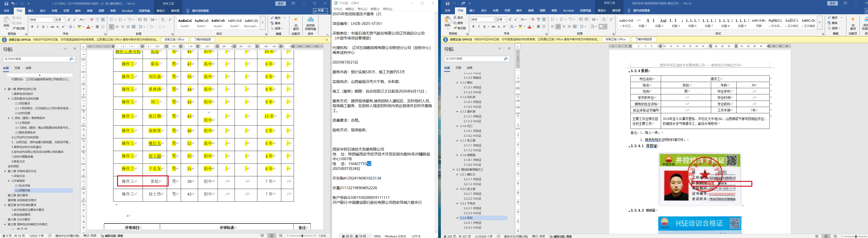868x238 pixels.
Task: Toggle strikethrough in left Word ribbon
Action: coord(52,27)
